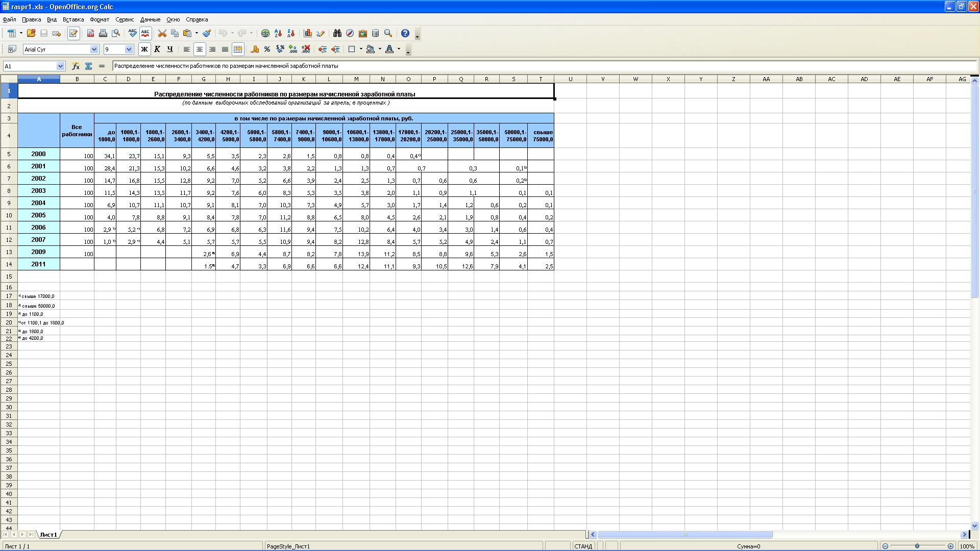Viewport: 980px width, 551px height.
Task: Toggle bold formatting button
Action: tap(144, 49)
